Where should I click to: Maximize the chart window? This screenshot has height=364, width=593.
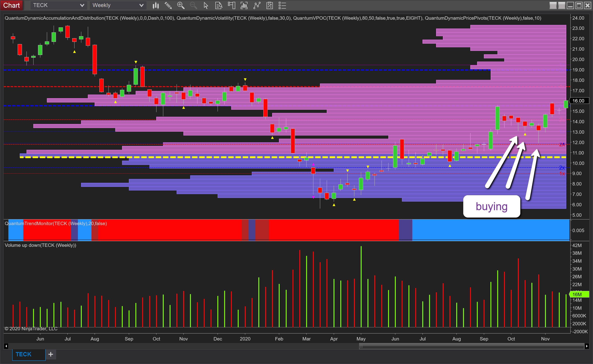(579, 5)
